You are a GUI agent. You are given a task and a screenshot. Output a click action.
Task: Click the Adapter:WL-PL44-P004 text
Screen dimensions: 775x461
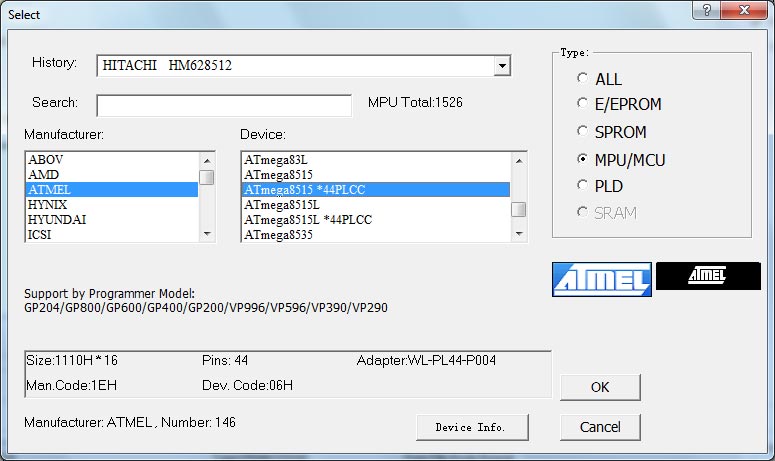[x=426, y=360]
